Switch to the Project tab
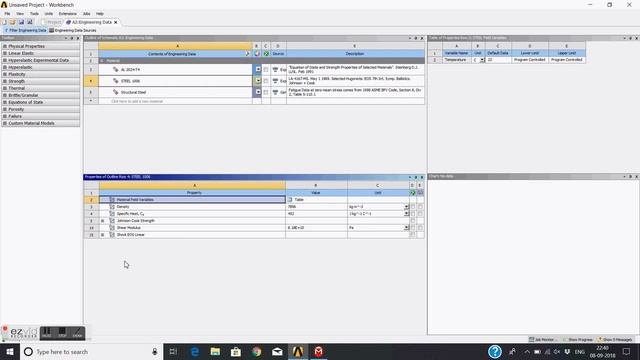640x360 pixels. pos(52,22)
